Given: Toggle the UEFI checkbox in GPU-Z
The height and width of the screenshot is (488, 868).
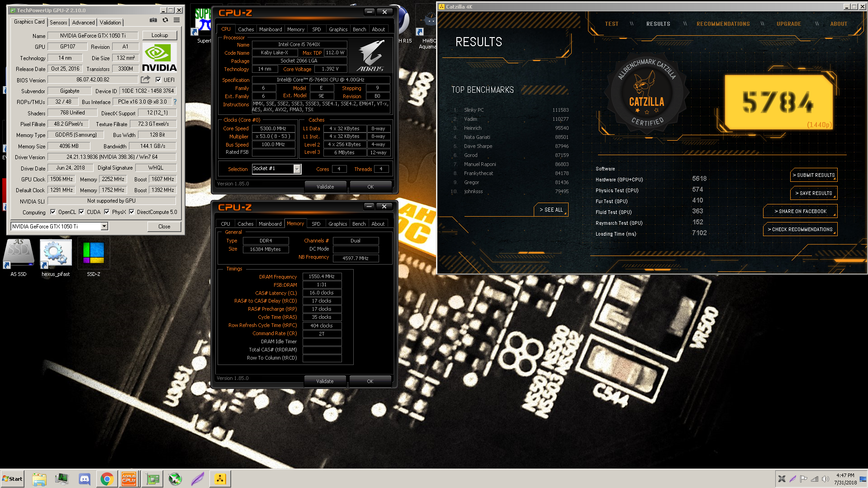Looking at the screenshot, I should (158, 80).
